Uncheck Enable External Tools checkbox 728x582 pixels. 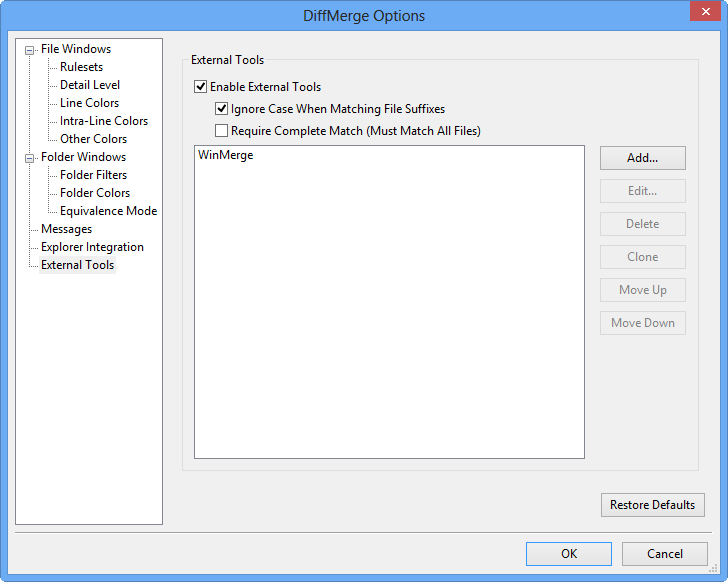coord(201,87)
